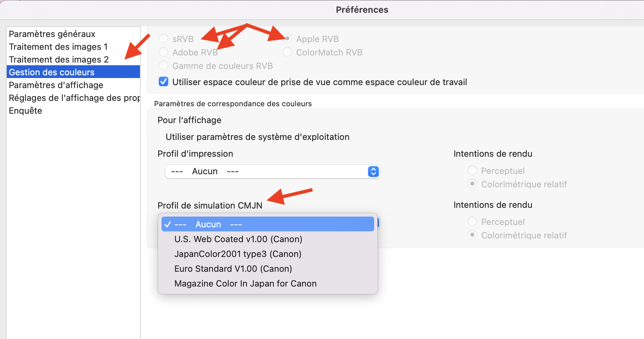Go to Traitement des images 1
This screenshot has height=339, width=644.
pyautogui.click(x=58, y=47)
